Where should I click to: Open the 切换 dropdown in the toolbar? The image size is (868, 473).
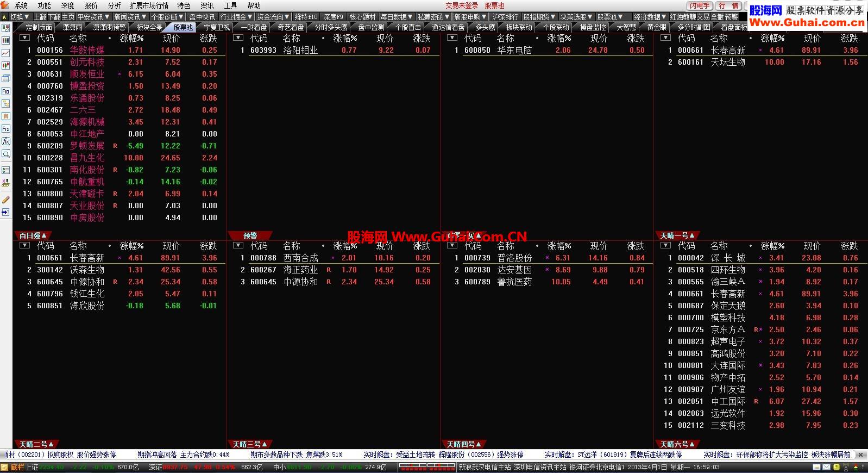click(20, 17)
